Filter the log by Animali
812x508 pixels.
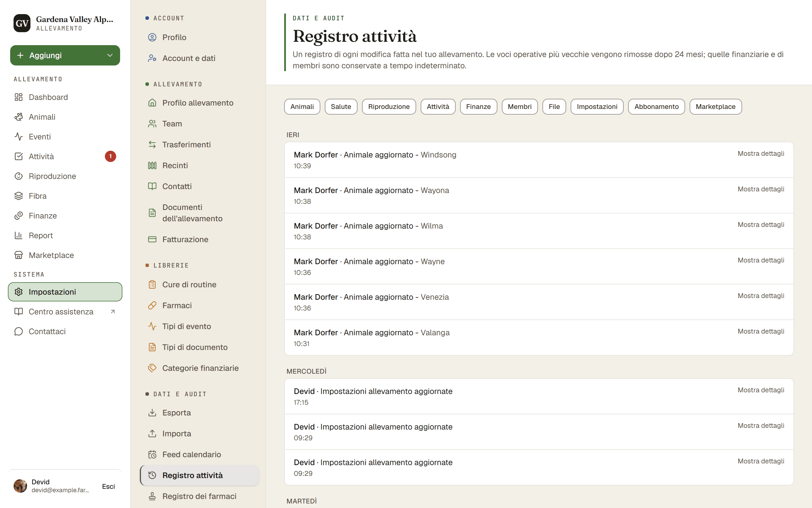302,106
